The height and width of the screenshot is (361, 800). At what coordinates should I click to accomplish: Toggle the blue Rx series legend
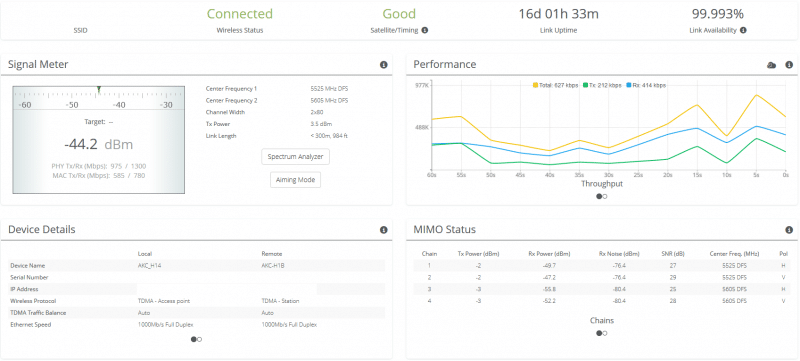click(x=646, y=85)
